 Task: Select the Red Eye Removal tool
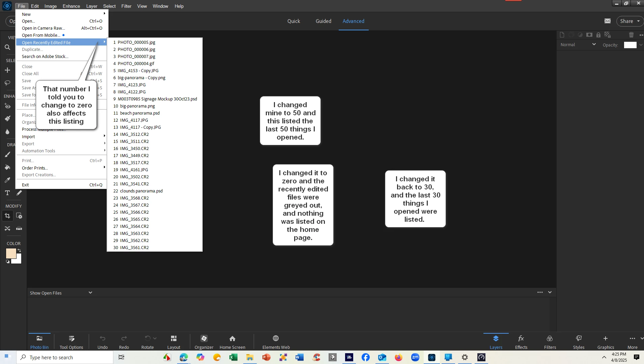7,106
